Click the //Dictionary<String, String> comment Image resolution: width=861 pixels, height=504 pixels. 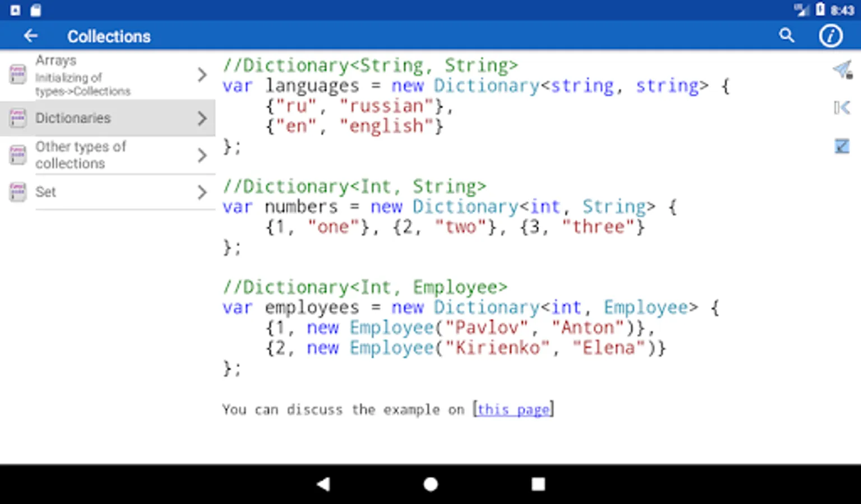[370, 66]
